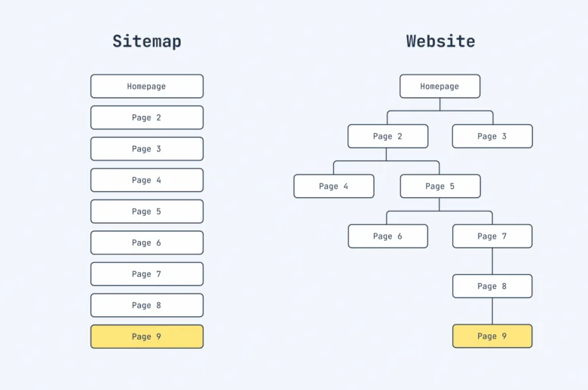Click Page 6 node in Website tree
The image size is (588, 390).
pos(387,236)
